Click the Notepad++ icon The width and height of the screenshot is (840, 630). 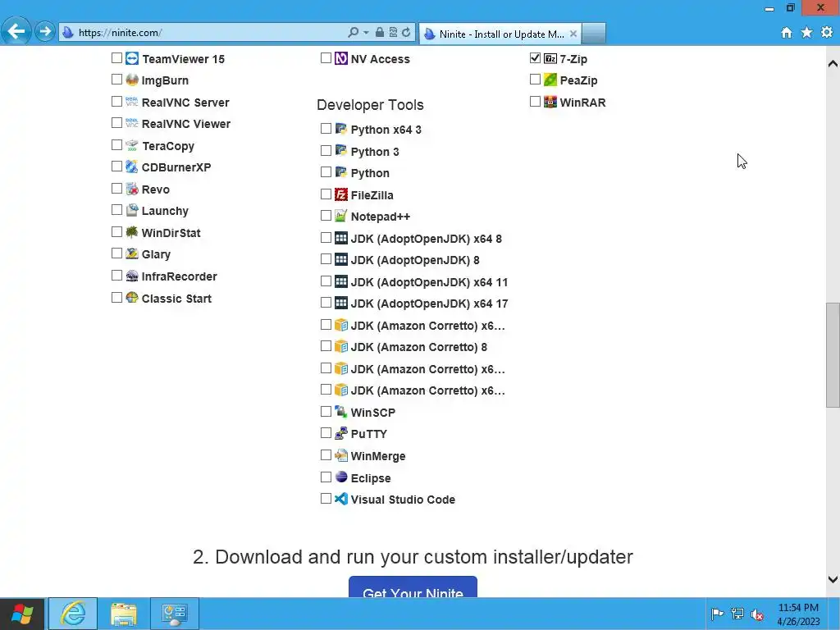(x=341, y=216)
